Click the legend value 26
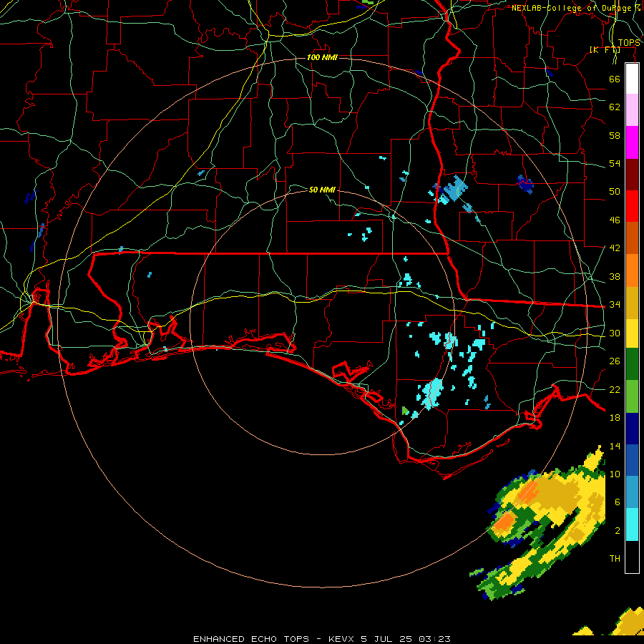Image resolution: width=644 pixels, height=644 pixels. [x=615, y=361]
